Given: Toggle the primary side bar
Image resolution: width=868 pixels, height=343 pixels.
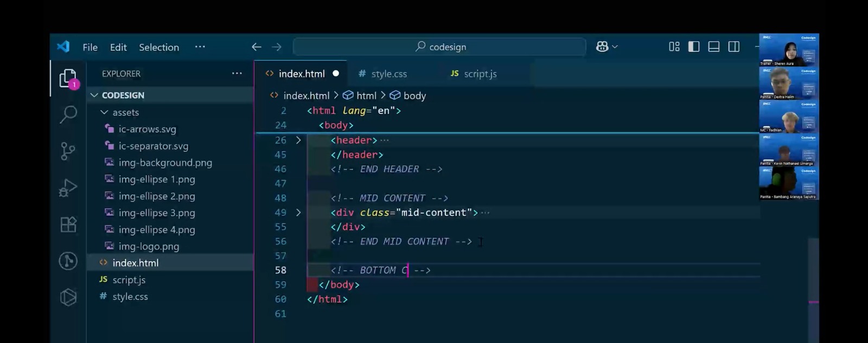Looking at the screenshot, I should coord(694,47).
